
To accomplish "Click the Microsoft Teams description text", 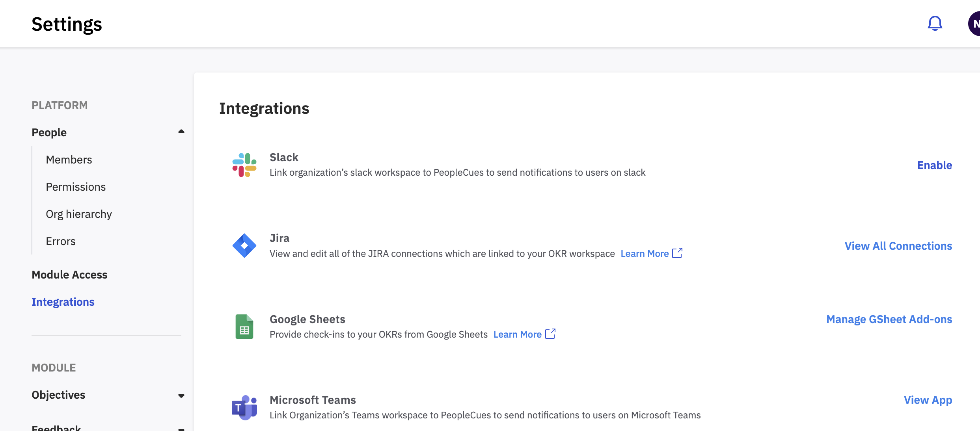I will tap(485, 415).
